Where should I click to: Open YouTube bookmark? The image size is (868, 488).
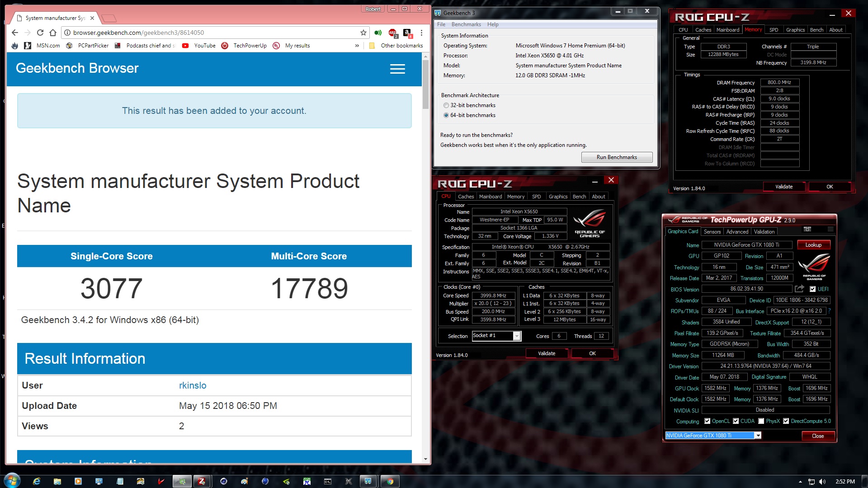coord(198,46)
